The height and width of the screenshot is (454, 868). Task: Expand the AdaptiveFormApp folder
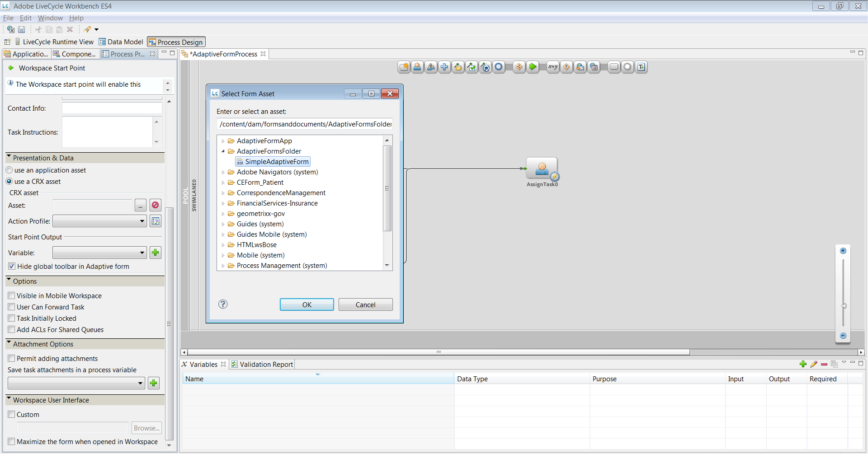click(223, 141)
